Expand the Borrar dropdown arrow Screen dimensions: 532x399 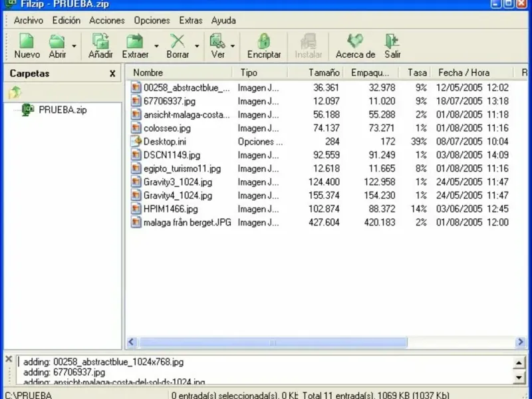point(197,46)
